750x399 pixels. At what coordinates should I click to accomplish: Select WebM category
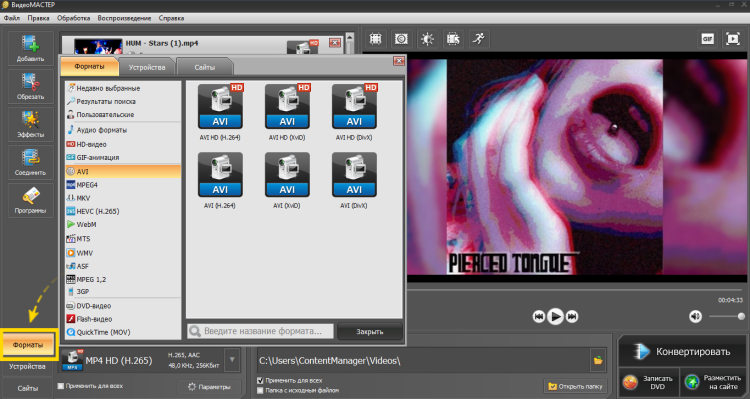pos(123,224)
